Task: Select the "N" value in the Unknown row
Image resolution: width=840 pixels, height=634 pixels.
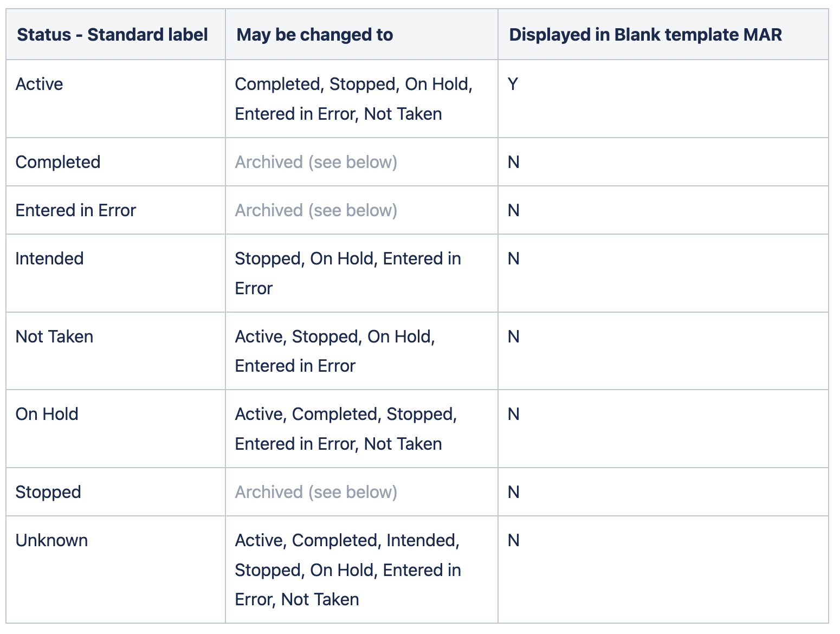Action: [x=513, y=540]
